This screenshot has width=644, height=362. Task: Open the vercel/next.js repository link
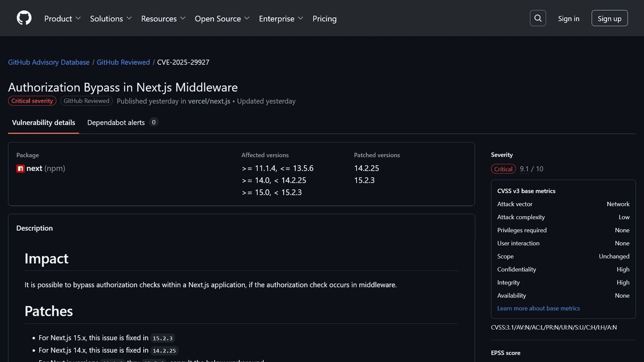click(209, 101)
